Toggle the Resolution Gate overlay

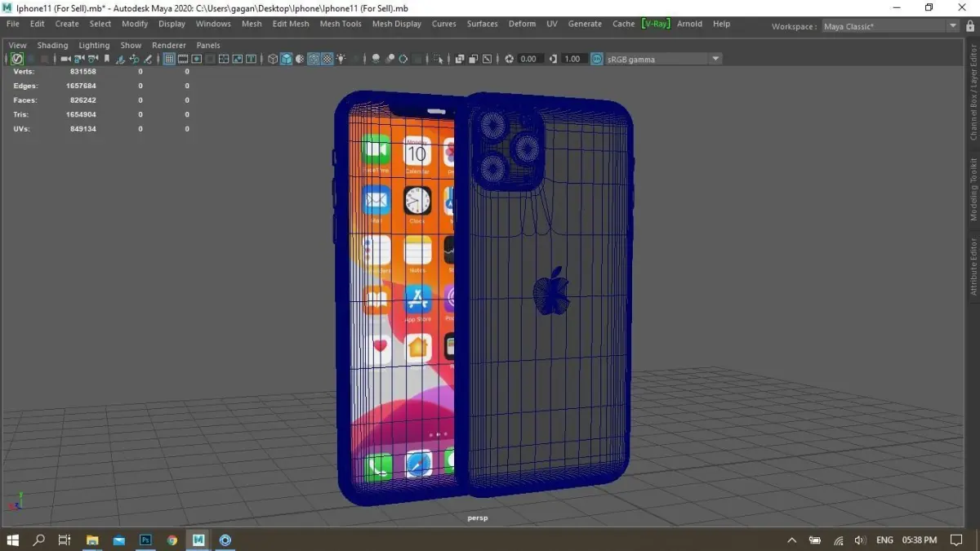pos(197,59)
